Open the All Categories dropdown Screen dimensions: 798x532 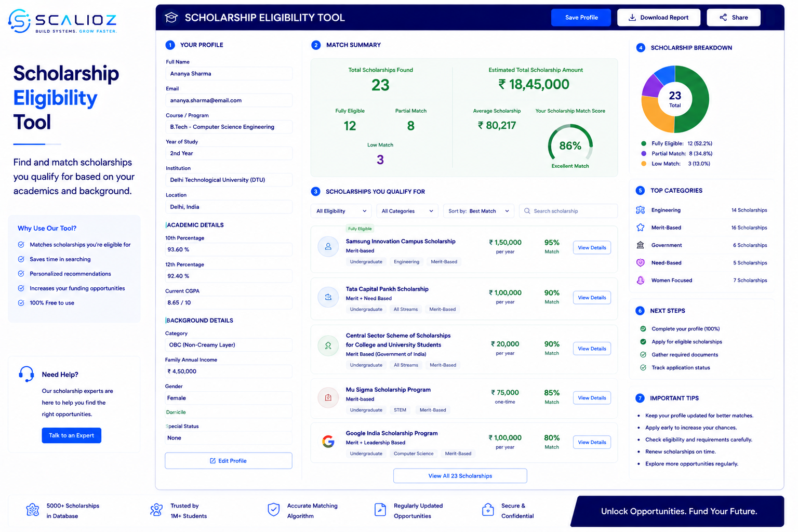[x=407, y=211]
